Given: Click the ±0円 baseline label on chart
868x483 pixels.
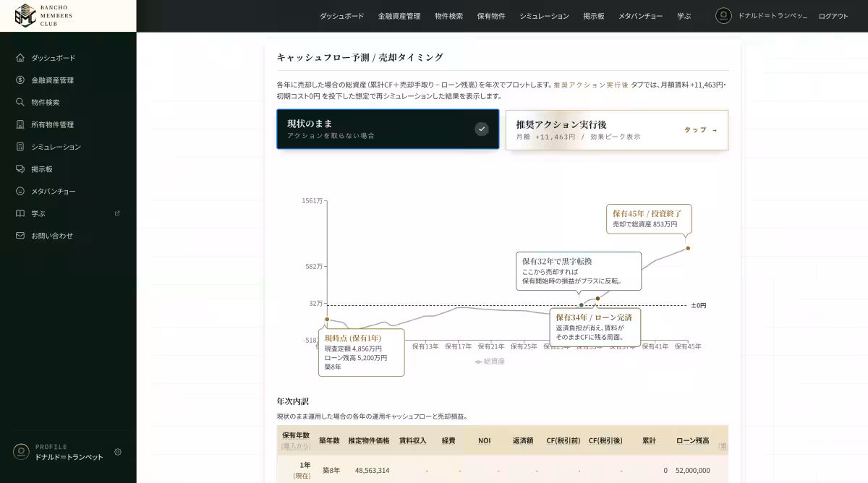Looking at the screenshot, I should pos(699,305).
